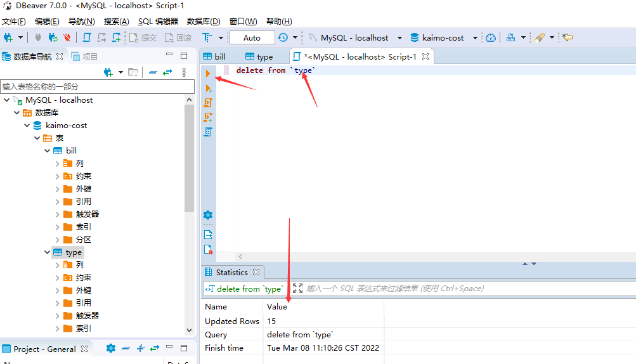Click the show output panel icon in script sidebar
This screenshot has width=636, height=364.
click(208, 235)
